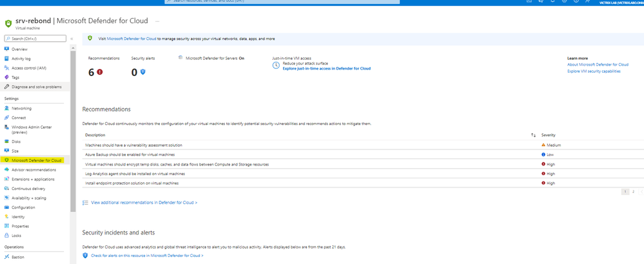Open the Identity key icon
Viewport: 644px width, 264px height.
(x=6, y=216)
